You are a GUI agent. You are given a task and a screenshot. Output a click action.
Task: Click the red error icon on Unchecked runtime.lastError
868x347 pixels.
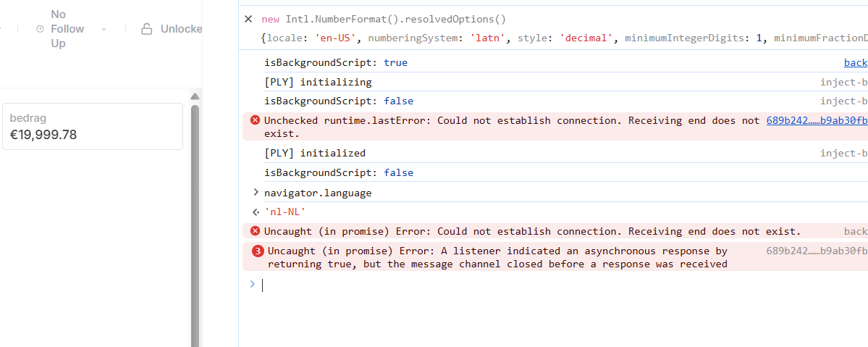(256, 120)
